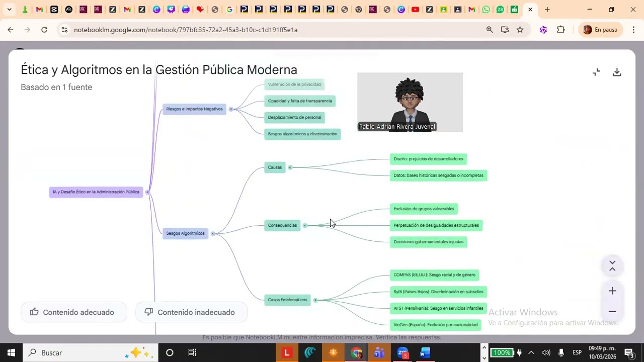
Task: Open Zoom from the taskbar
Action: (403, 353)
